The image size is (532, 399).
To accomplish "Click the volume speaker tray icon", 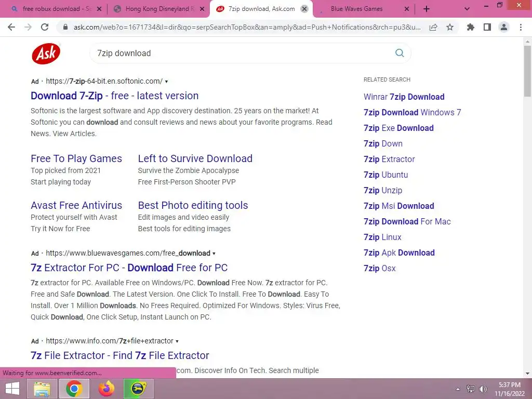I will [483, 389].
